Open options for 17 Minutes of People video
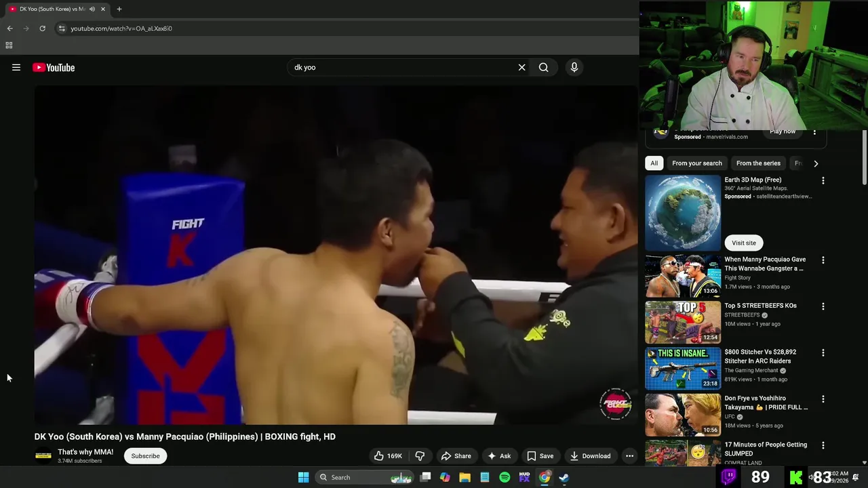This screenshot has width=868, height=488. click(823, 445)
